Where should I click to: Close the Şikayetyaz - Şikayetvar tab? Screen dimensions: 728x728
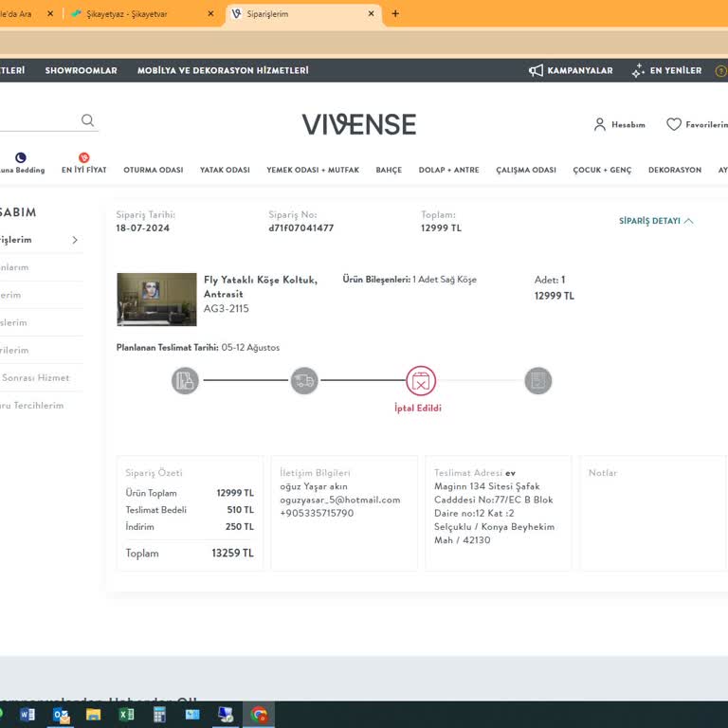pos(210,13)
